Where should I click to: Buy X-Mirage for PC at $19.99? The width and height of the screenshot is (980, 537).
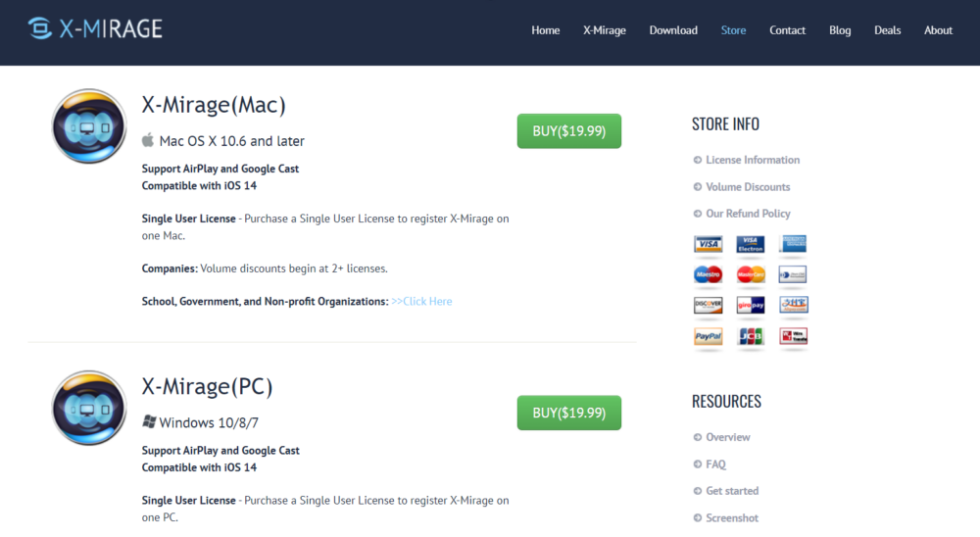(x=568, y=413)
